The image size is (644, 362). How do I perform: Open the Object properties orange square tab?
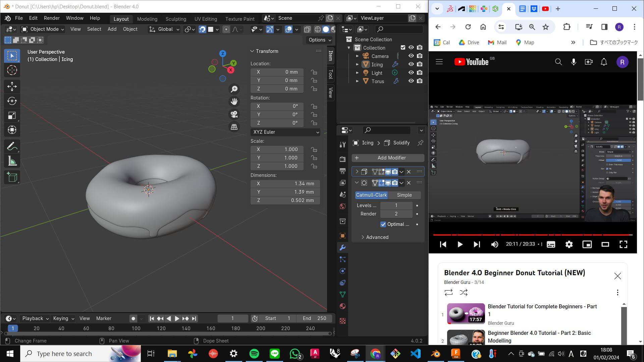[x=342, y=236]
